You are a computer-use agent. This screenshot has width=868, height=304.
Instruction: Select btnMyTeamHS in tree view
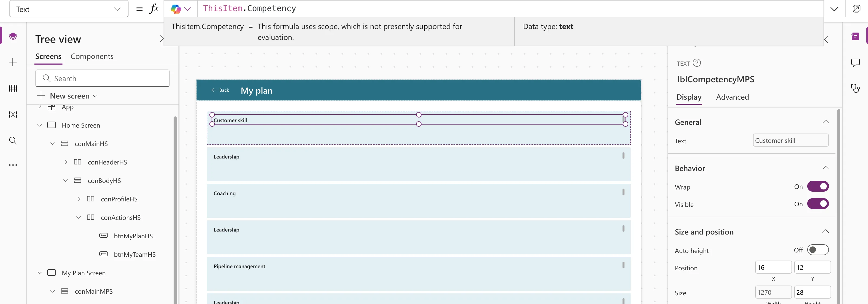tap(135, 254)
